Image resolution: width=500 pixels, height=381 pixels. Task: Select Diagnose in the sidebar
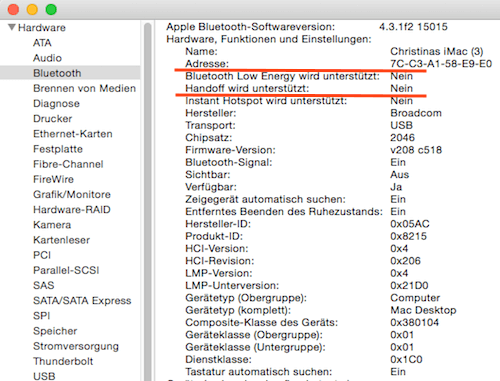[x=56, y=103]
